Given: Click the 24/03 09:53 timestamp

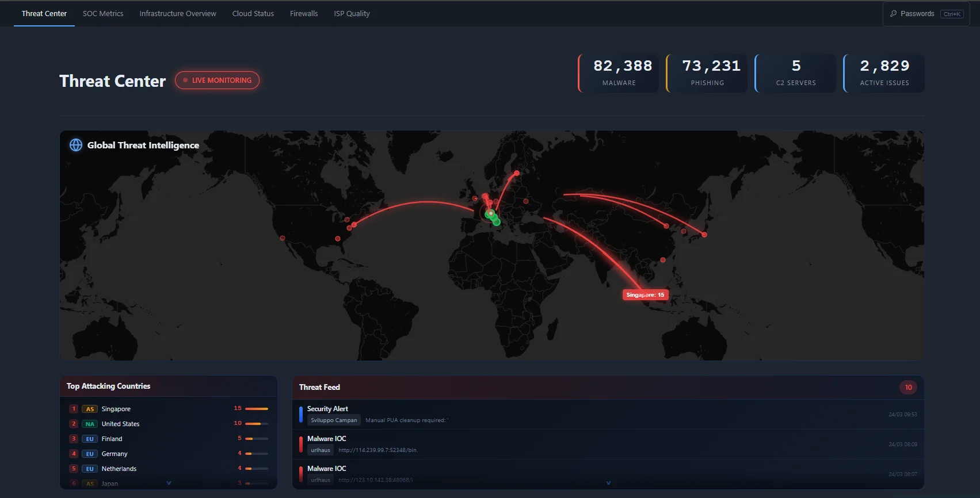Looking at the screenshot, I should [902, 415].
